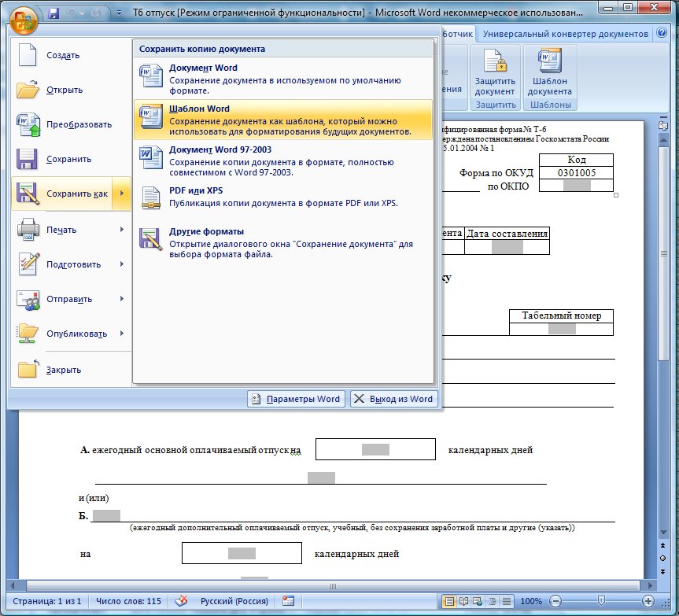The image size is (679, 616).
Task: Click the Дата составления form field
Action: [507, 247]
